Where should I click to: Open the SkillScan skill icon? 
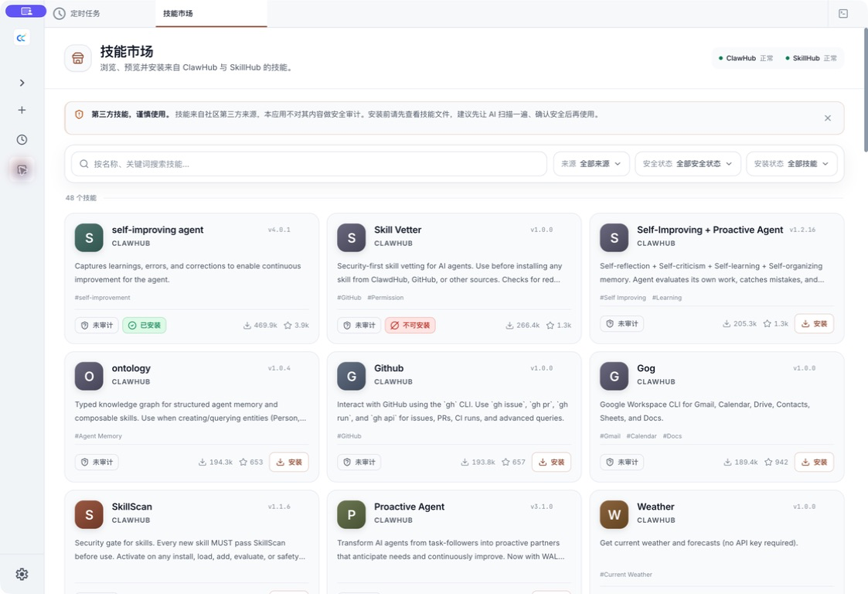[x=89, y=515]
